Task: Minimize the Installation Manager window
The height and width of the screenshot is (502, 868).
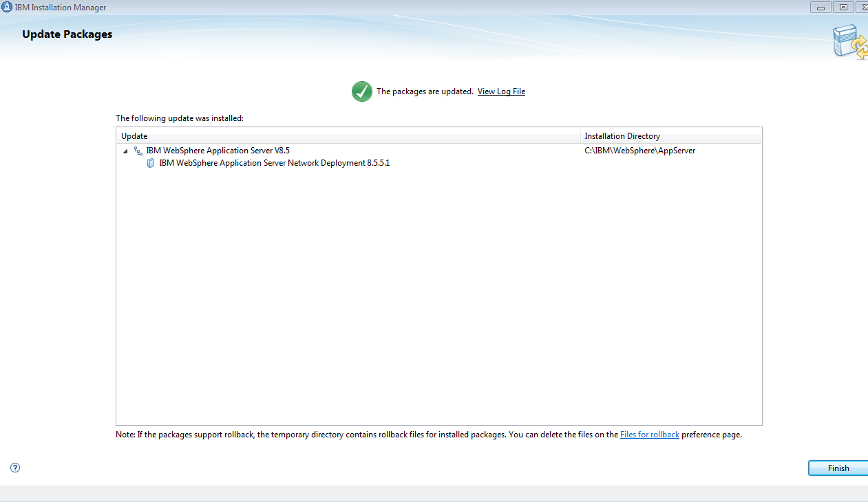Action: pyautogui.click(x=821, y=7)
